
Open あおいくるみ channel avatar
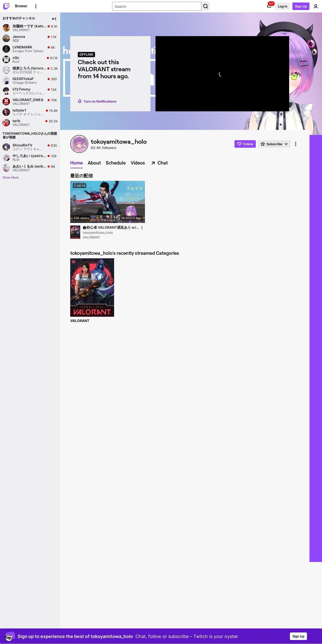tap(6, 168)
